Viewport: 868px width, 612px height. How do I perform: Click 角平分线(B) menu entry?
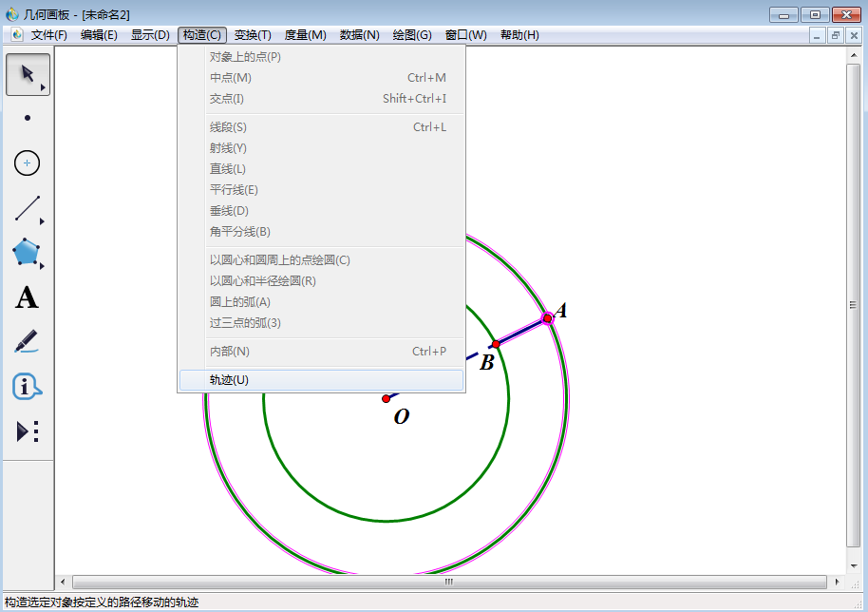pos(321,232)
